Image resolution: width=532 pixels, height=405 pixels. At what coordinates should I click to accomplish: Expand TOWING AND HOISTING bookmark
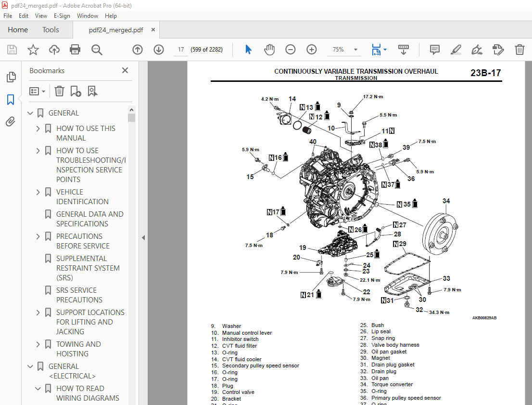pyautogui.click(x=38, y=344)
